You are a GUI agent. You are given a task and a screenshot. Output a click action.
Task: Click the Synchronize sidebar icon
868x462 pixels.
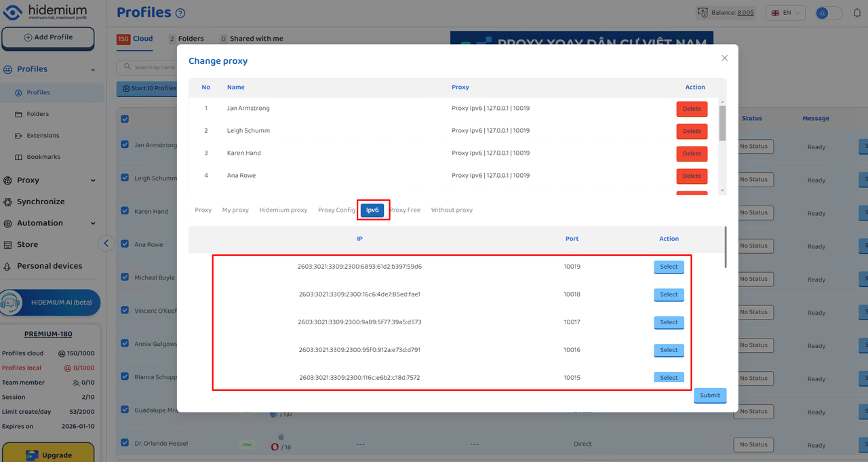click(x=8, y=202)
